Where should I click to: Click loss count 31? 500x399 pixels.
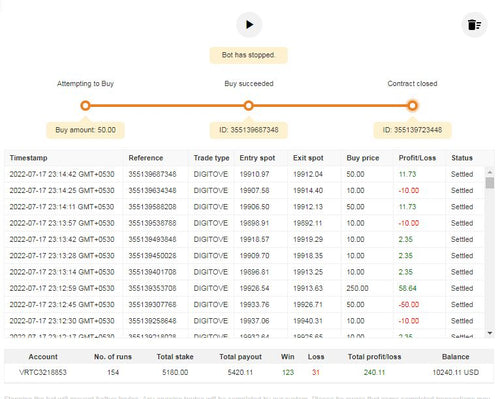pos(316,372)
